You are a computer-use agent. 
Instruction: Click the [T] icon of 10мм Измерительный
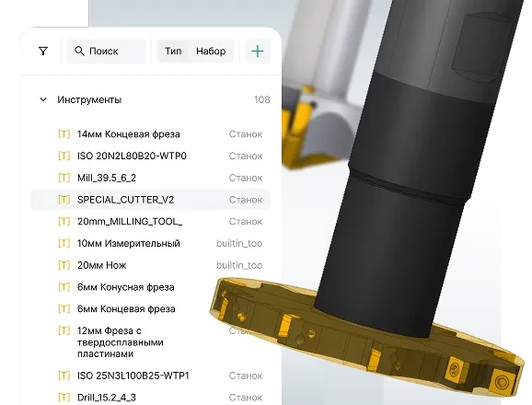pyautogui.click(x=64, y=243)
